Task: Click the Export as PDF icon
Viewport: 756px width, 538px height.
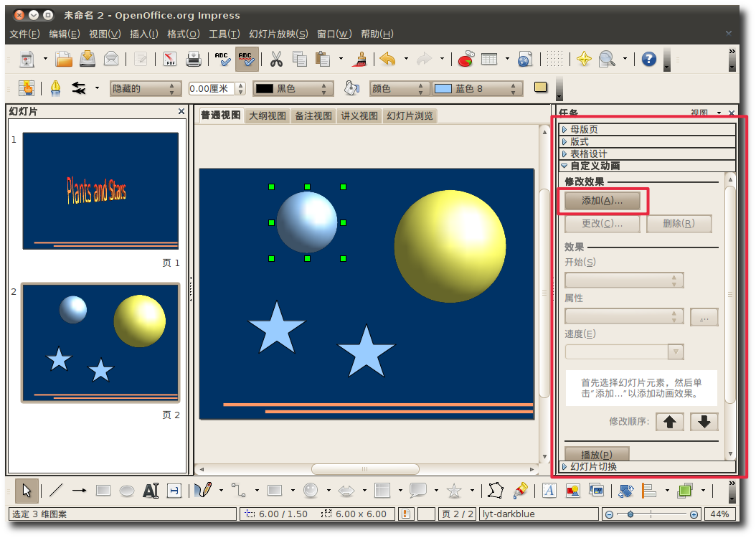Action: point(170,60)
